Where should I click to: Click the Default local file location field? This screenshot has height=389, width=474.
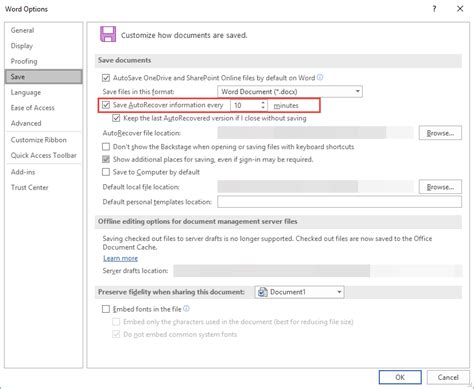tap(315, 187)
